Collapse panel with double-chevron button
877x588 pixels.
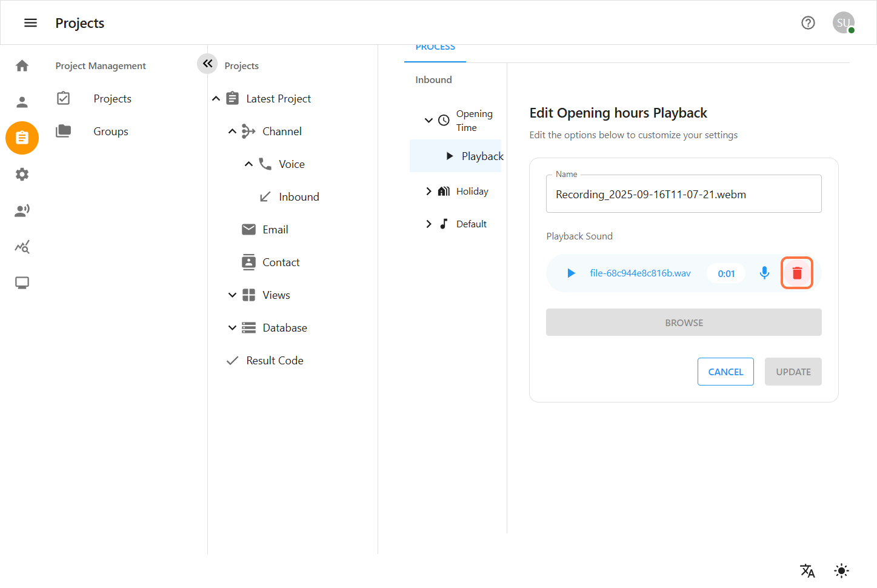(x=207, y=64)
